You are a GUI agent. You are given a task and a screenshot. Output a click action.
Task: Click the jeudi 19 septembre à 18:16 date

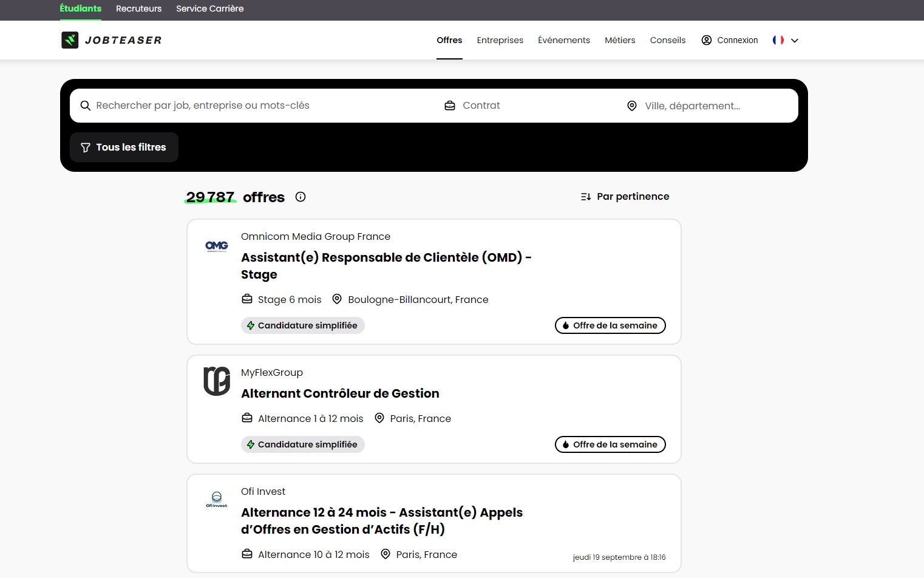coord(619,557)
